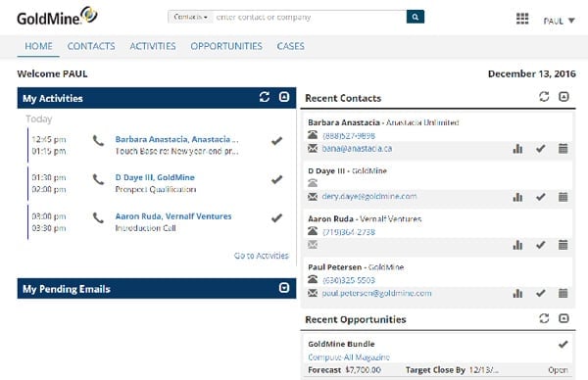This screenshot has width=588, height=380.
Task: Switch to the CONTACTS tab
Action: point(91,46)
